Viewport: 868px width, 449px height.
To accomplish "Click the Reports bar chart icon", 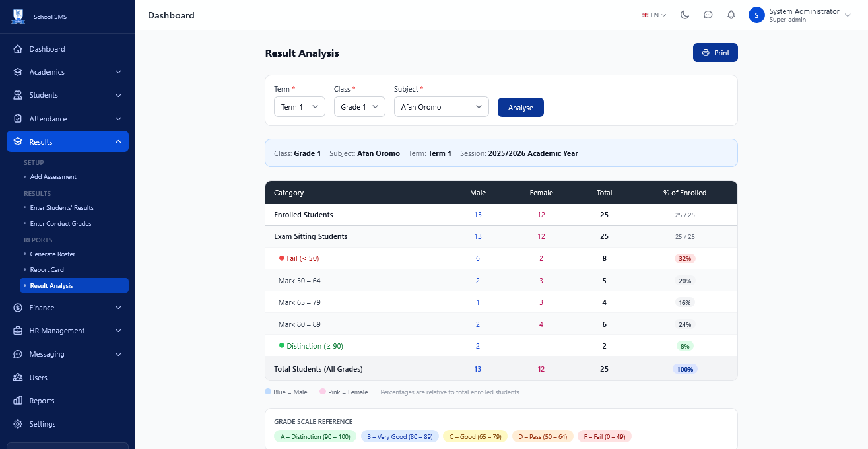I will 18,401.
